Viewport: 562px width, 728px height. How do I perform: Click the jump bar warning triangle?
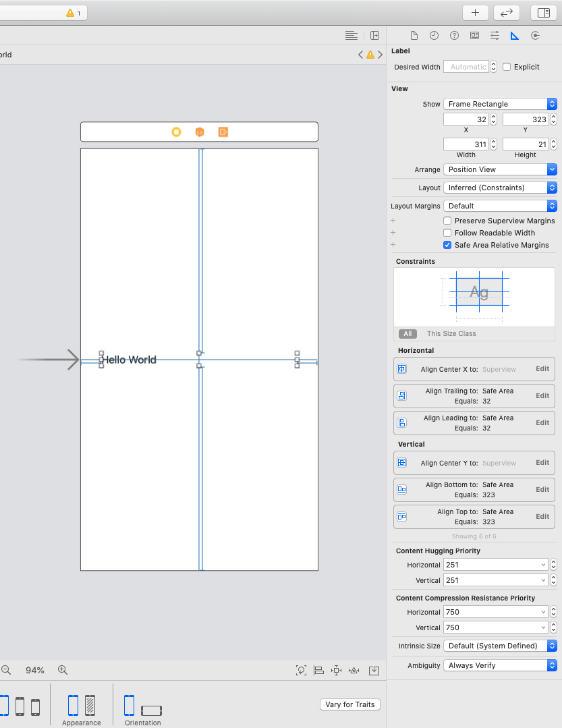click(x=370, y=55)
